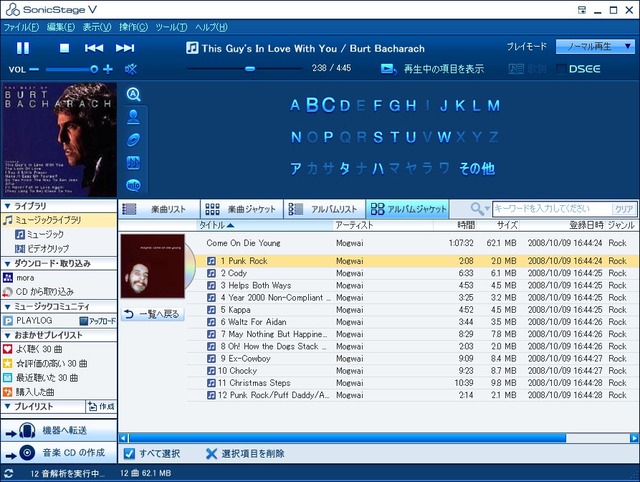Image resolution: width=640 pixels, height=482 pixels.
Task: Click the 一覧へ戻る back button
Action: click(153, 314)
